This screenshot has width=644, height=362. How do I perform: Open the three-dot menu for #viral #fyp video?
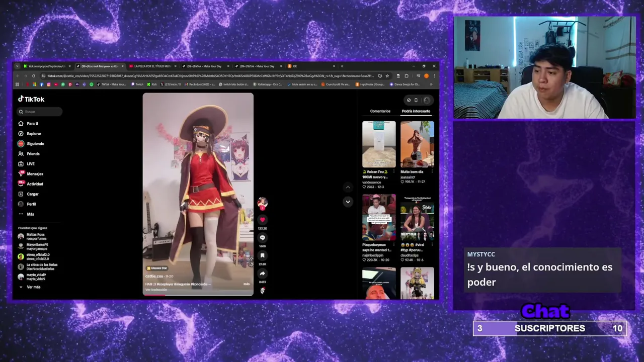(x=432, y=245)
